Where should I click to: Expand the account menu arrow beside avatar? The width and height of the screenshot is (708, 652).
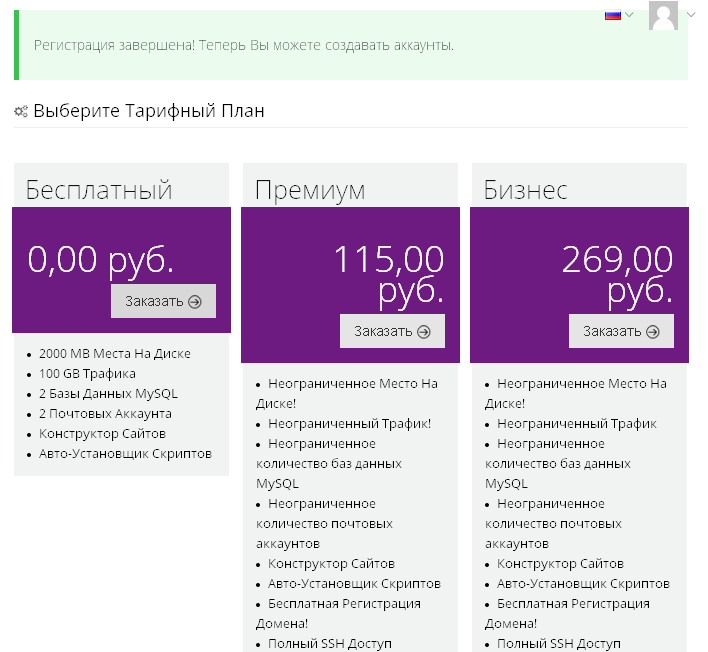[691, 15]
